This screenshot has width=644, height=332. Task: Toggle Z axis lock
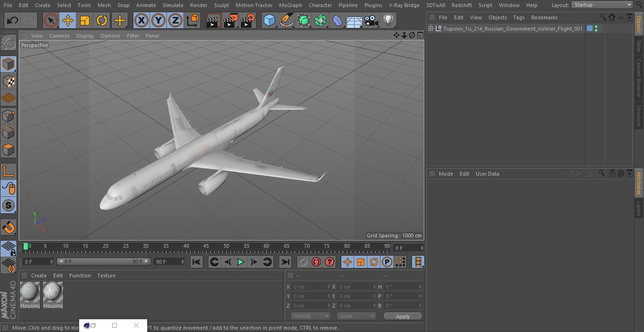[x=175, y=20]
